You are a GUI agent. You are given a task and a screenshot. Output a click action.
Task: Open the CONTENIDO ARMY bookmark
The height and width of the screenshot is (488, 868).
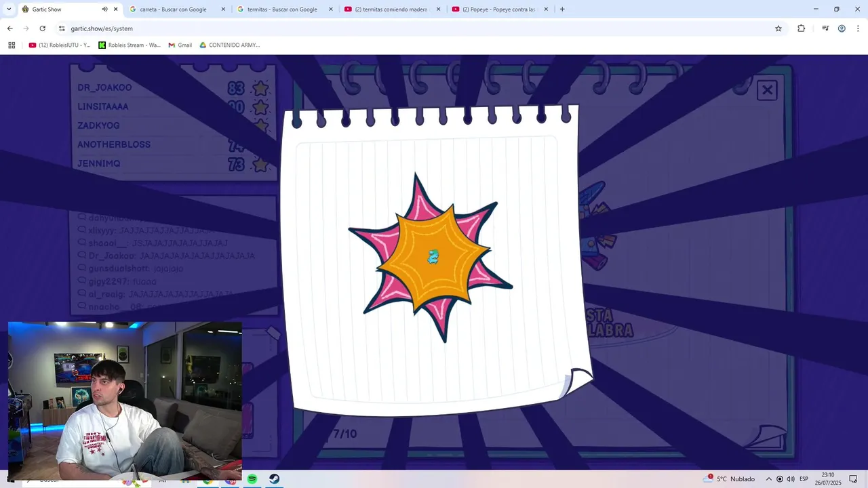click(x=230, y=45)
